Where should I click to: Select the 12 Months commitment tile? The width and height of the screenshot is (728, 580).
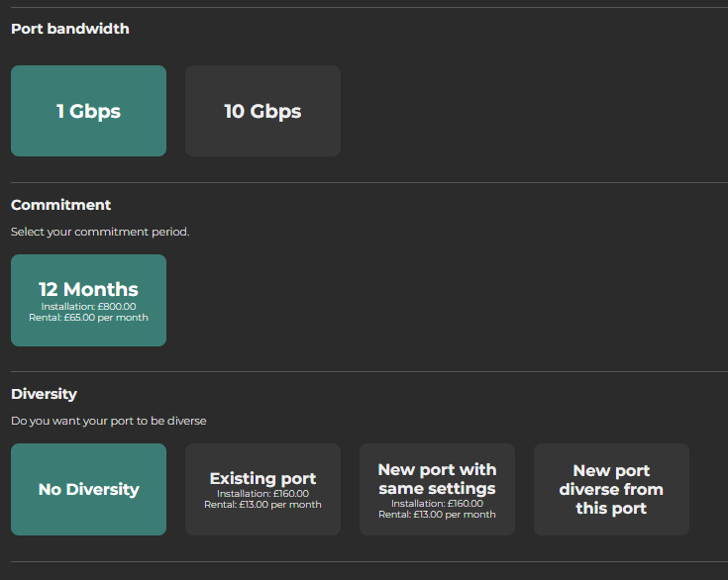88,300
